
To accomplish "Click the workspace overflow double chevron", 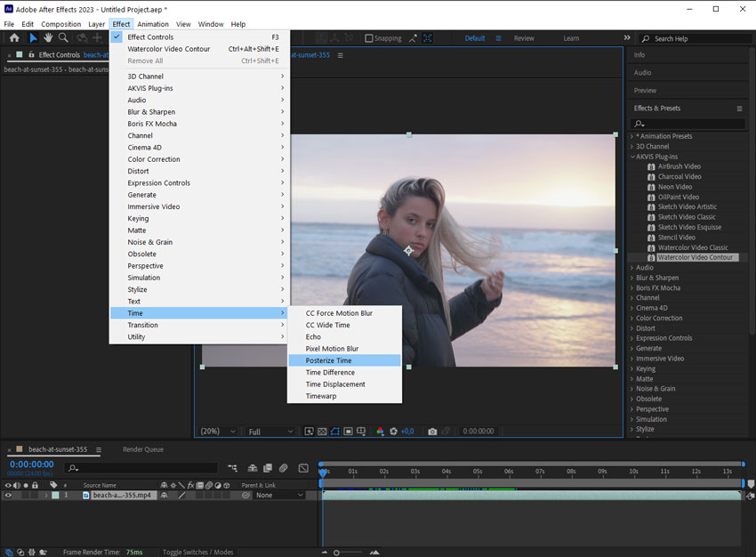I will click(627, 37).
